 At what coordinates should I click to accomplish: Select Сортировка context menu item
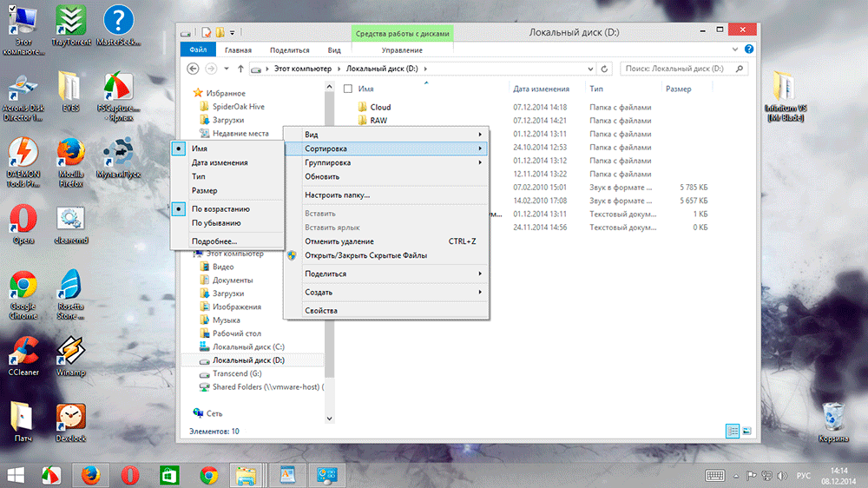click(x=386, y=148)
